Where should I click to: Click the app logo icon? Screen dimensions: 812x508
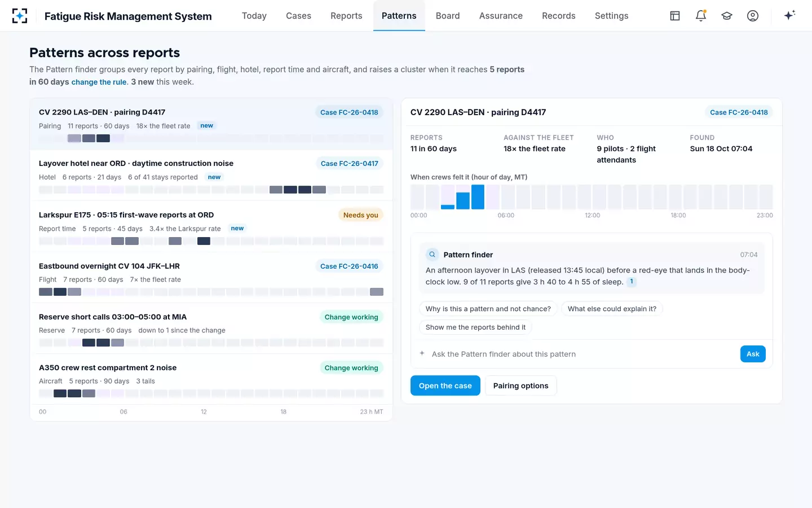click(20, 16)
